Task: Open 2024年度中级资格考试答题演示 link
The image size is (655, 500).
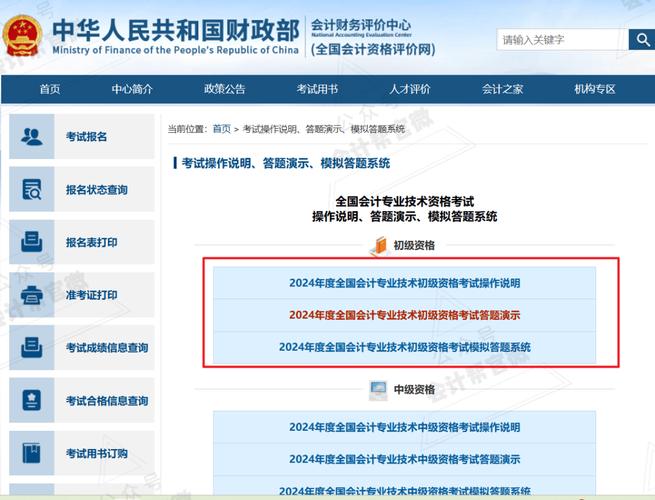Action: coord(404,459)
